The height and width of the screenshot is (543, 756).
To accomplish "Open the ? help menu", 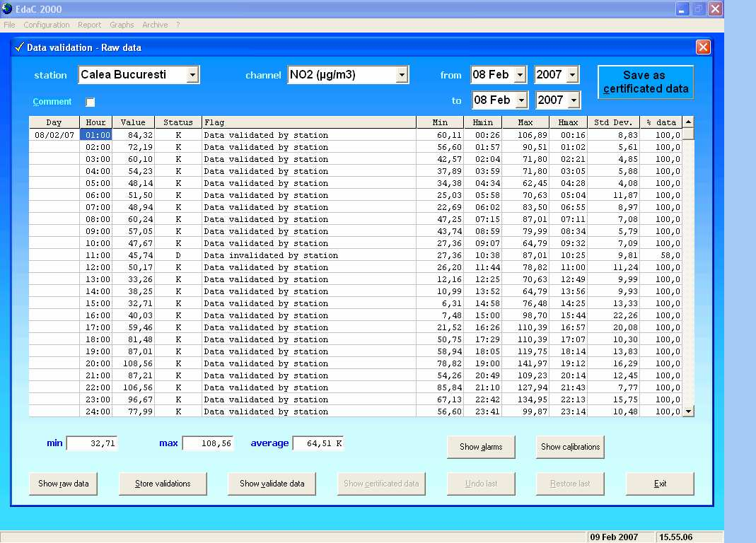I will pos(178,25).
